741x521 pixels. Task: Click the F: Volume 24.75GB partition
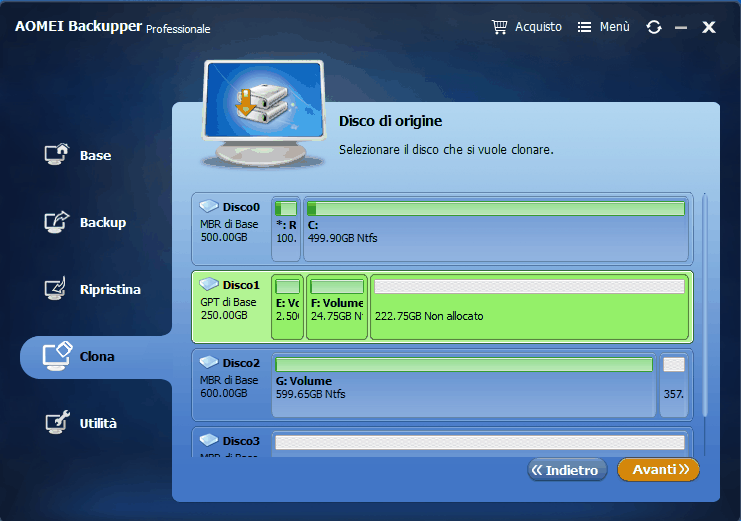[x=337, y=307]
